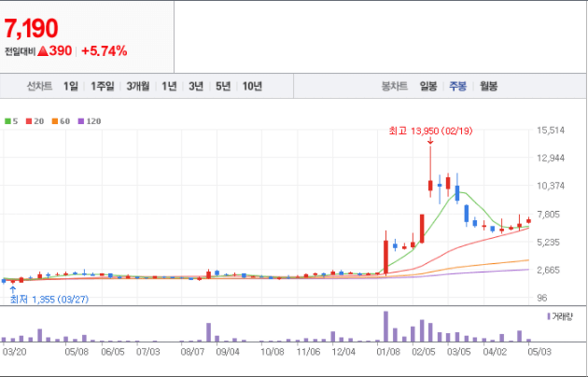Click the 03/05 date label
The width and height of the screenshot is (588, 377).
(x=459, y=352)
